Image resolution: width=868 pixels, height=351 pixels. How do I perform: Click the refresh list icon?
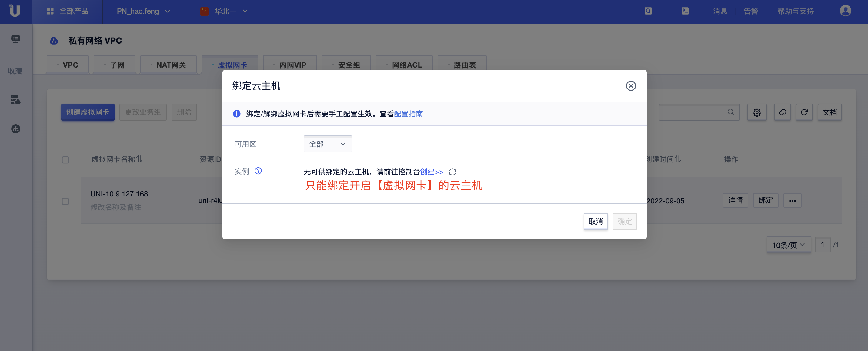pyautogui.click(x=805, y=112)
